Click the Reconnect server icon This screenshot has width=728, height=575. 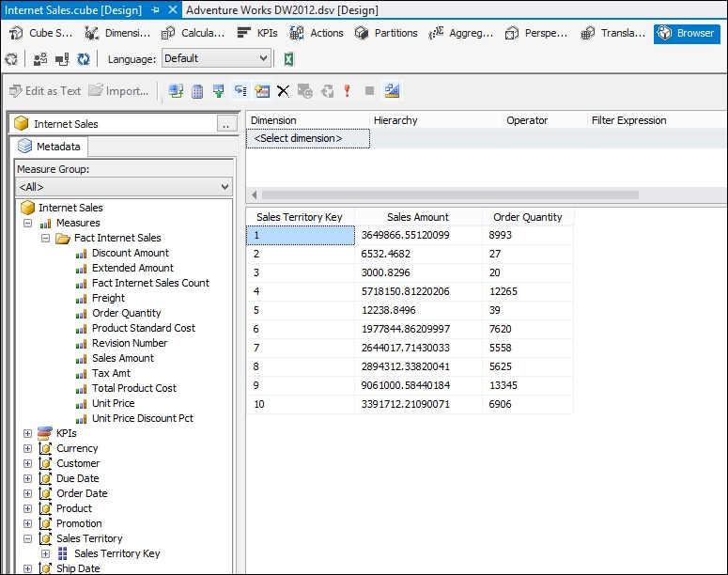(x=62, y=59)
